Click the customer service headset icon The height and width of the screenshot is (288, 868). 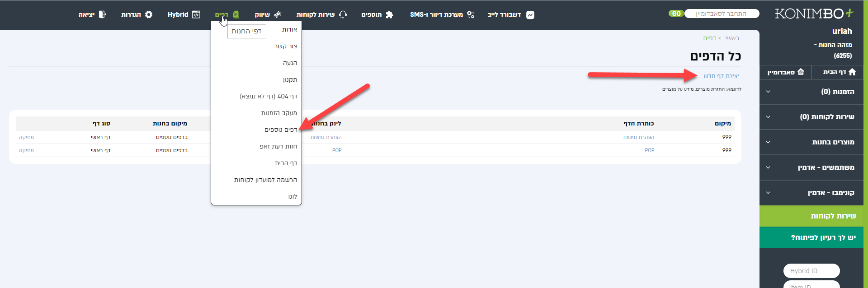click(x=343, y=14)
